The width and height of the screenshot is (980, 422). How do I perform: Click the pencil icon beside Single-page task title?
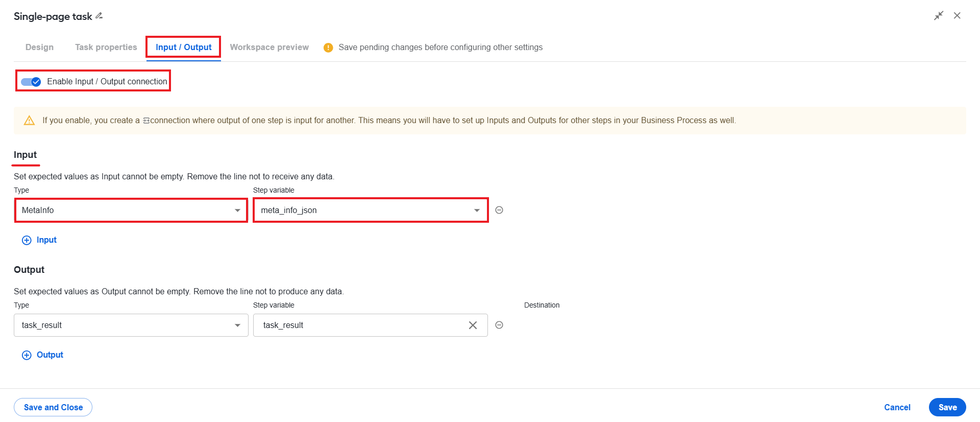point(99,16)
